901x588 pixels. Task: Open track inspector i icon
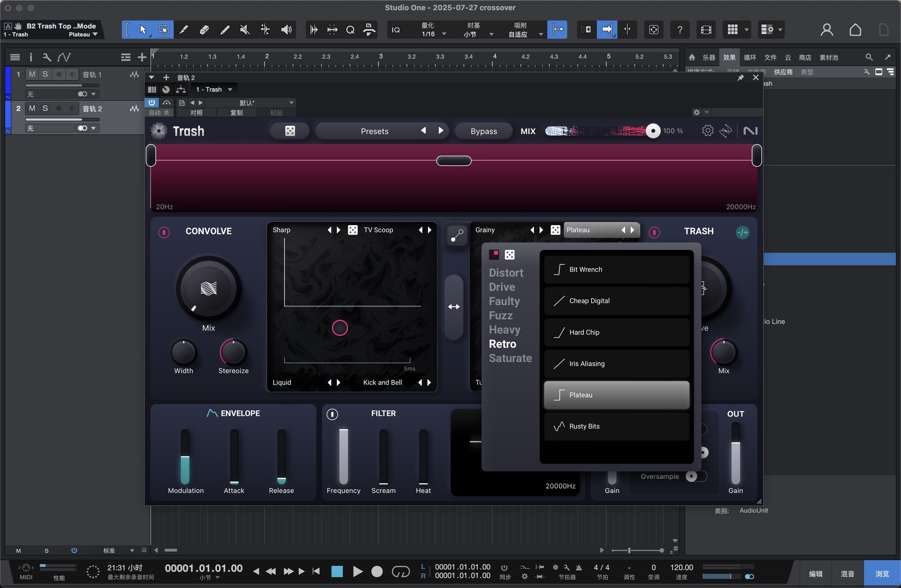(x=31, y=57)
